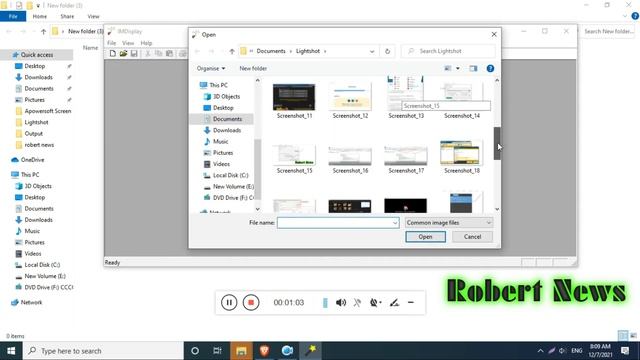Cancel the Open dialog
This screenshot has width=640, height=360.
click(x=472, y=237)
